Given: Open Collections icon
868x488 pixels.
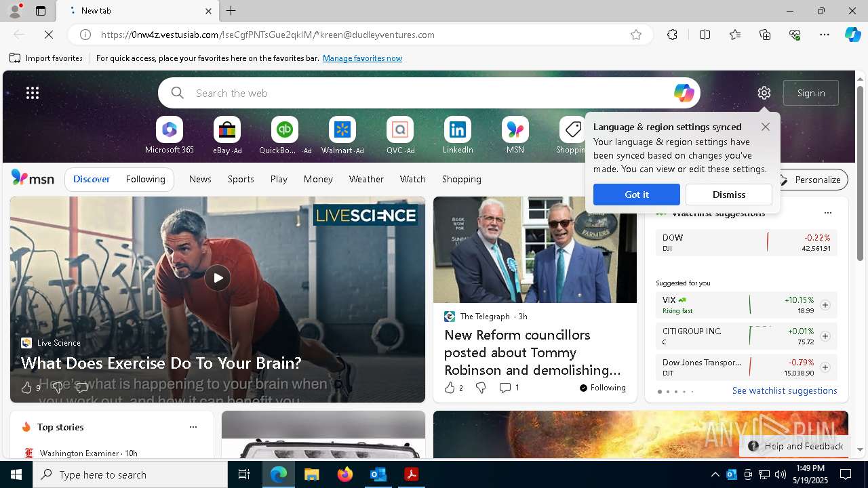Looking at the screenshot, I should click(x=765, y=35).
